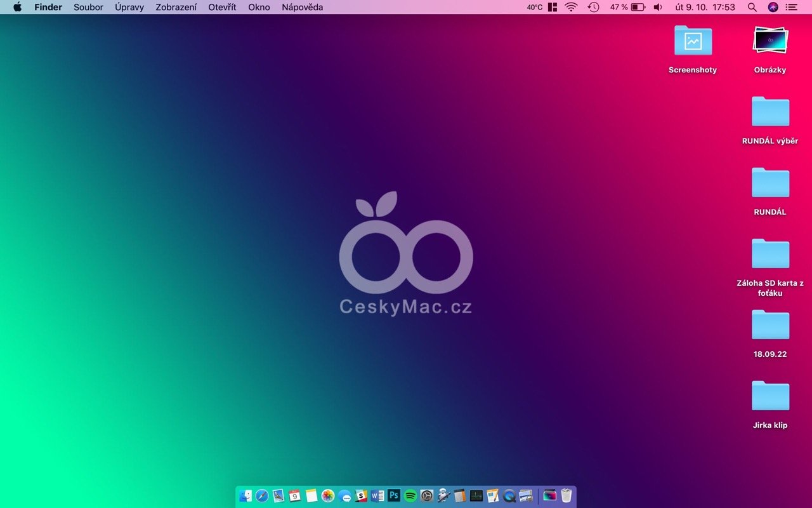Screen dimensions: 812x508
Task: Select the Obrázky image stack on desktop
Action: 770,41
